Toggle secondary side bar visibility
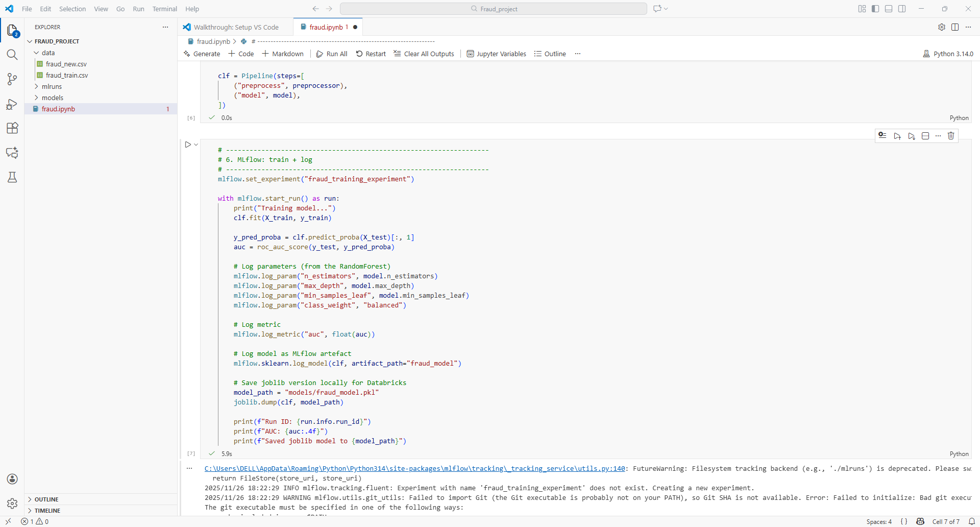980x527 pixels. (902, 9)
